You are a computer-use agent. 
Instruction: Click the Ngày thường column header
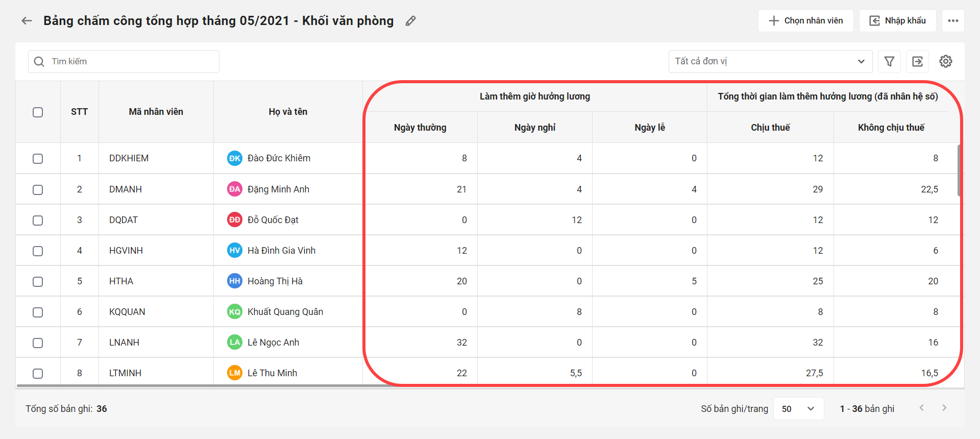(420, 128)
